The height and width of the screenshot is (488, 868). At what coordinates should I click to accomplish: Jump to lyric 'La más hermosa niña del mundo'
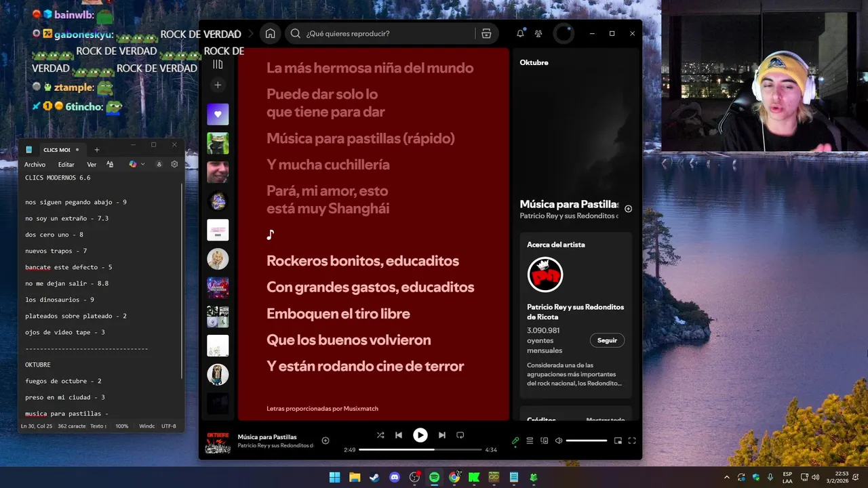[370, 68]
